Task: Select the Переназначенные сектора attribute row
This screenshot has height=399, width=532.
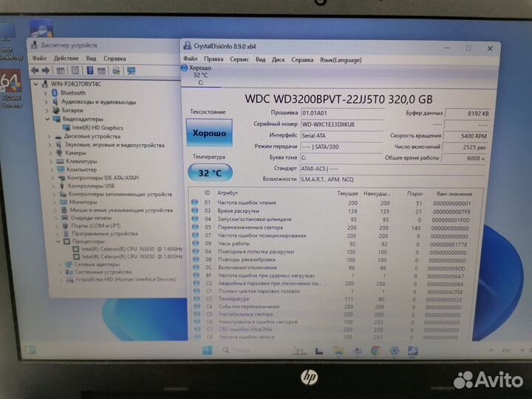Action: point(334,228)
